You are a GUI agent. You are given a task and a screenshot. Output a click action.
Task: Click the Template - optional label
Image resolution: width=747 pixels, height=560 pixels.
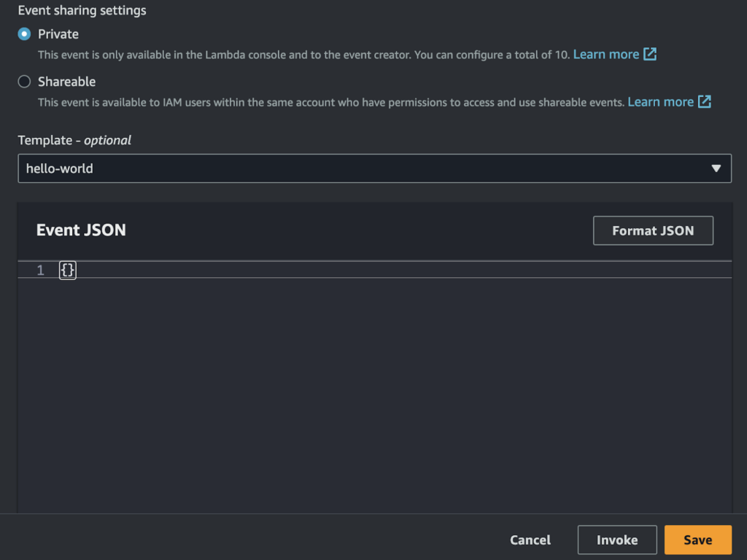click(74, 140)
